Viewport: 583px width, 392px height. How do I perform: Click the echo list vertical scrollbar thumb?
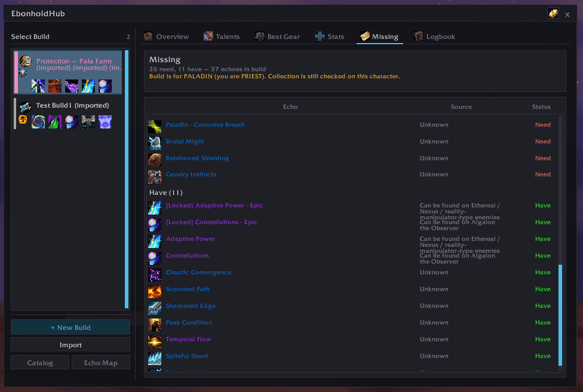tap(560, 315)
